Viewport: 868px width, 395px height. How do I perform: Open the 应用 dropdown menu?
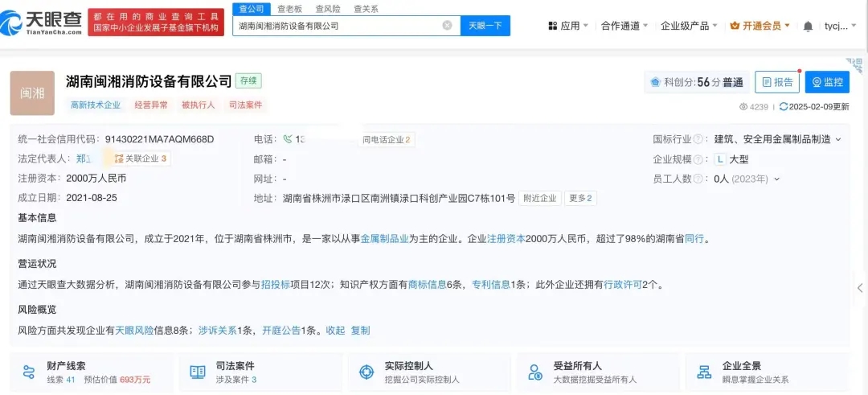point(568,26)
